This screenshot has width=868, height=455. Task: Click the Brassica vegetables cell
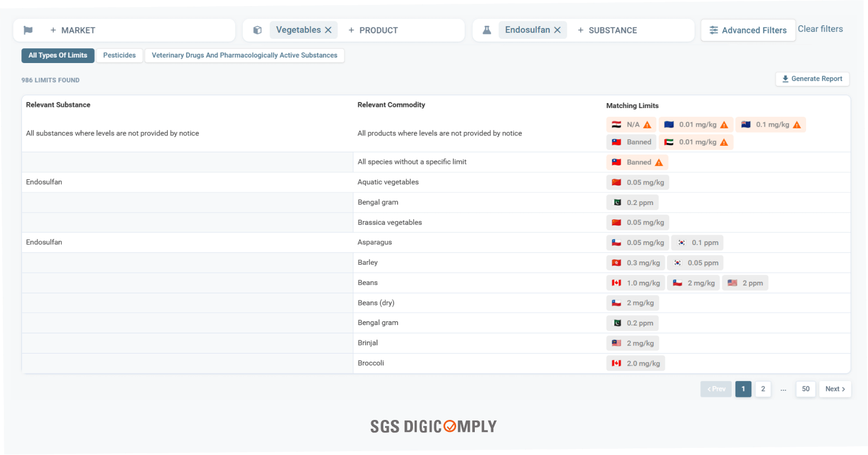pos(390,223)
